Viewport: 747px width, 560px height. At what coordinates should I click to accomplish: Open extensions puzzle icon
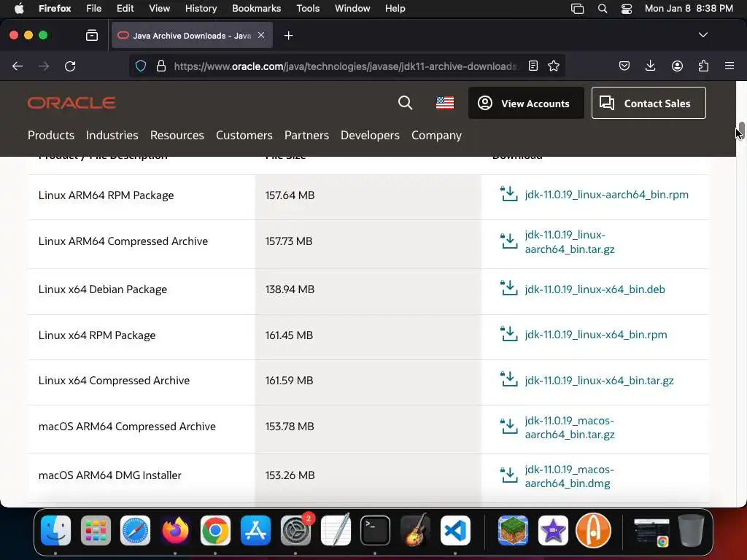click(x=703, y=66)
